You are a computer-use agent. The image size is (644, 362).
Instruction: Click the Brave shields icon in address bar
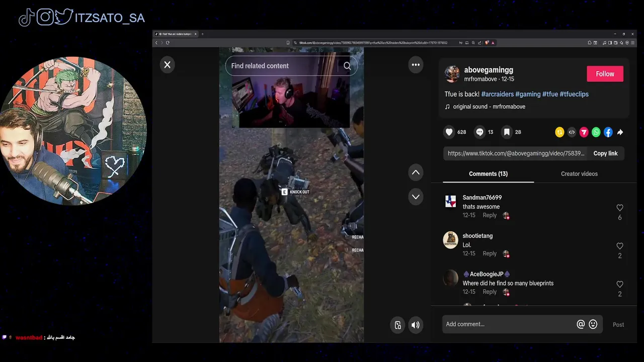coord(487,43)
